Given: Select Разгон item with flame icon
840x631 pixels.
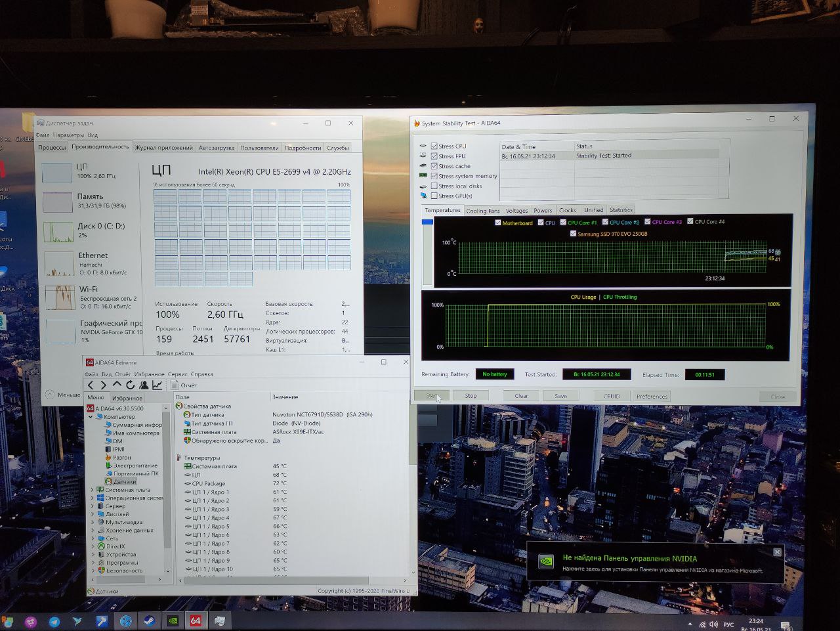Looking at the screenshot, I should [x=117, y=457].
